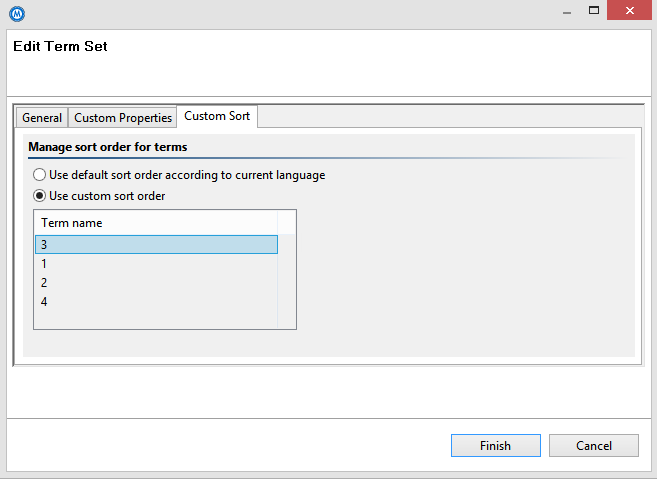Click the application logo in the title bar
657x479 pixels.
click(16, 13)
